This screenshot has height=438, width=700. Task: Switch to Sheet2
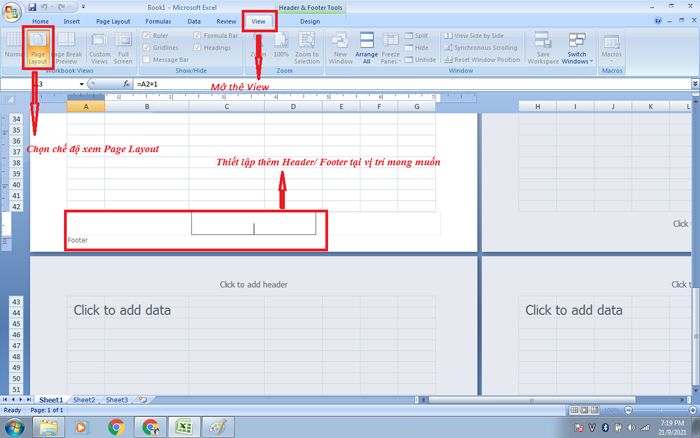[84, 400]
